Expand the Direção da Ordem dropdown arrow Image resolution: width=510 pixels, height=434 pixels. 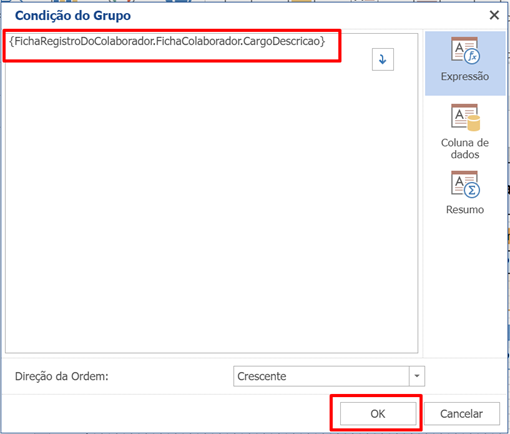(417, 376)
